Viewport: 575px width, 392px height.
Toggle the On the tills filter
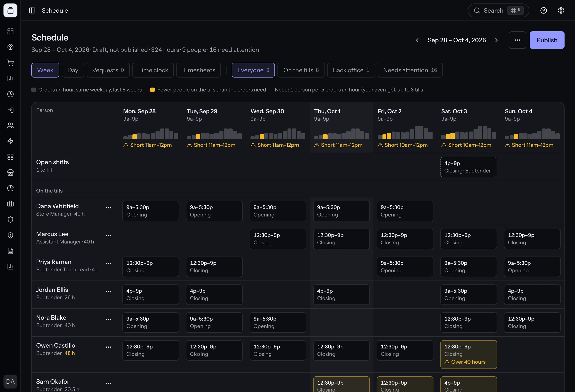tap(301, 70)
